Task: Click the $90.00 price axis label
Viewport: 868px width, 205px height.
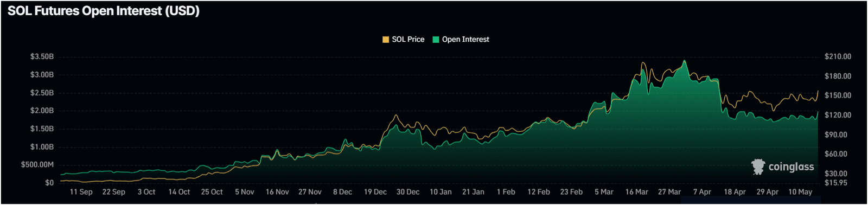Action: (x=836, y=134)
